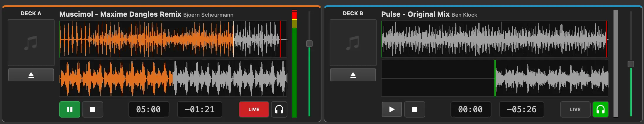Click Deck A elapsed time 05:00
Image resolution: width=644 pixels, height=124 pixels.
(148, 109)
